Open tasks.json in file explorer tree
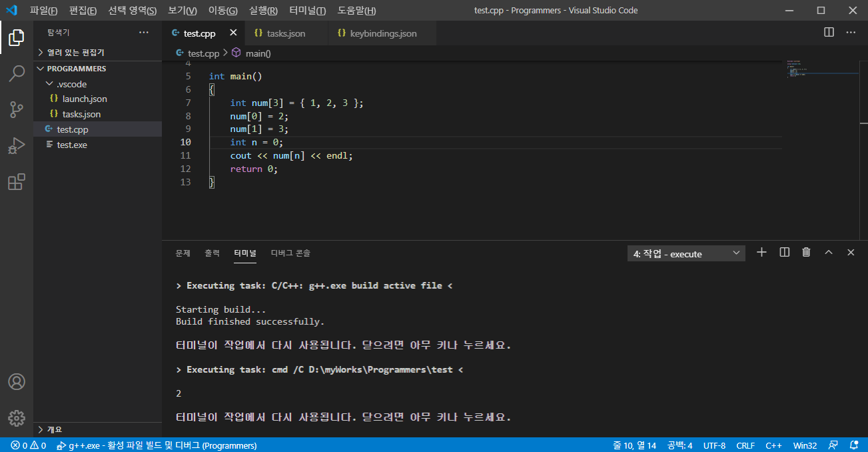This screenshot has height=452, width=868. click(97, 114)
